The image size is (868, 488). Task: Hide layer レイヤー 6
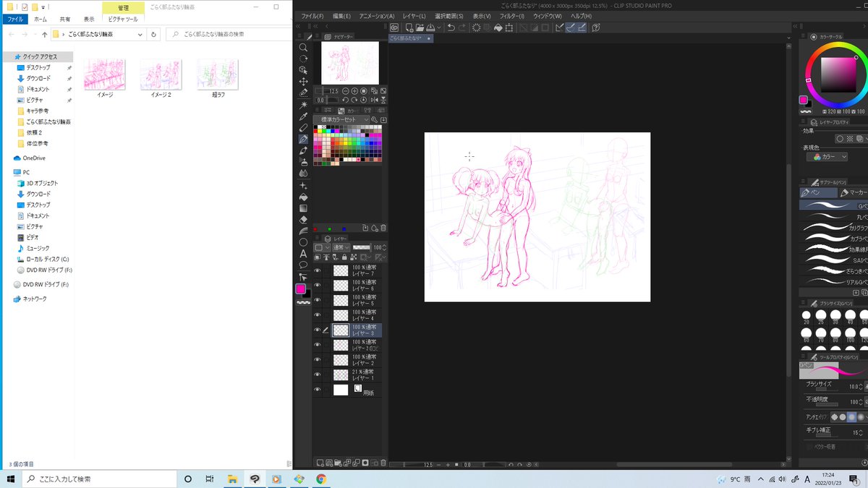coord(318,286)
